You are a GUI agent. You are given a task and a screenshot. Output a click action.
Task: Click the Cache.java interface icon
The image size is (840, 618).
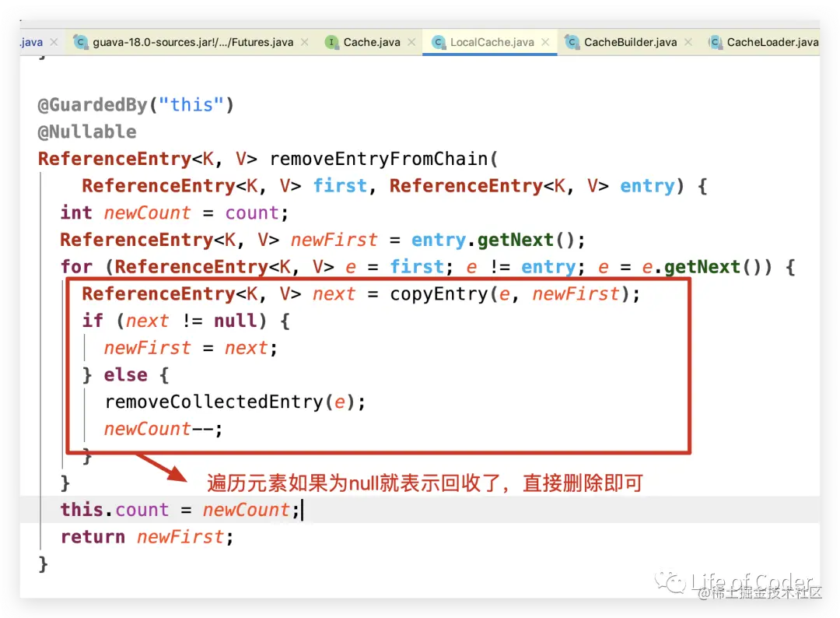click(331, 42)
